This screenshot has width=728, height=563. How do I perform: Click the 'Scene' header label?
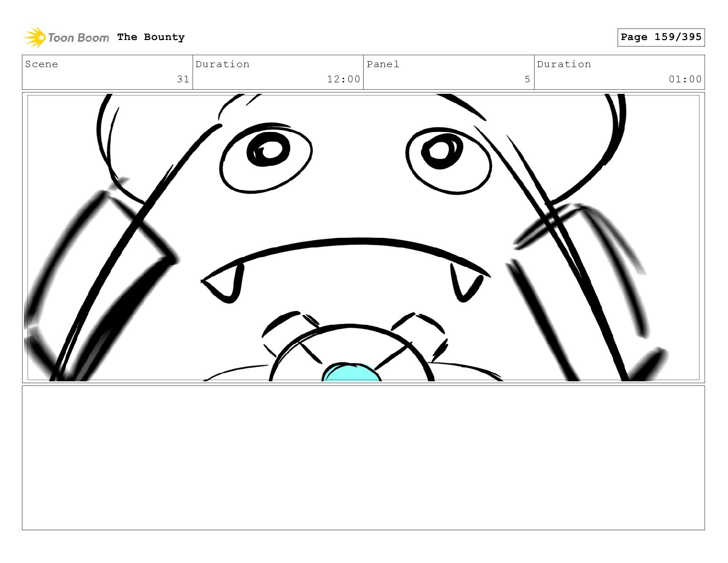pos(41,64)
